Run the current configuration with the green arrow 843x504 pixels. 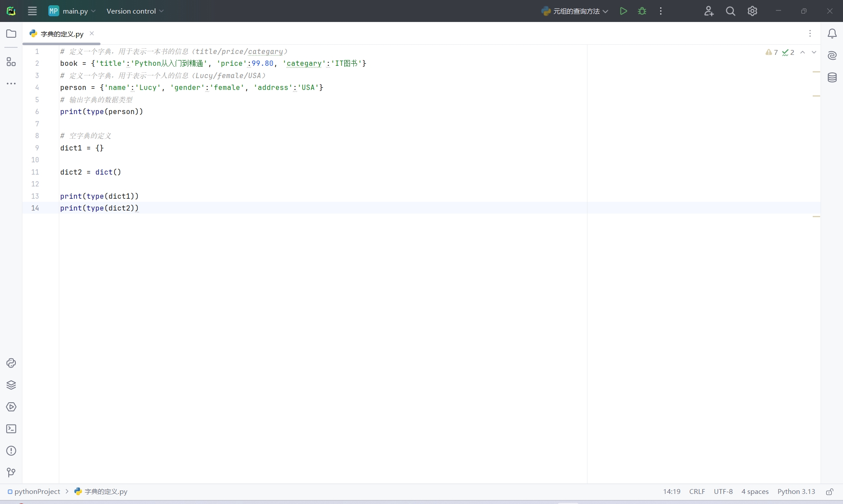[x=623, y=11]
